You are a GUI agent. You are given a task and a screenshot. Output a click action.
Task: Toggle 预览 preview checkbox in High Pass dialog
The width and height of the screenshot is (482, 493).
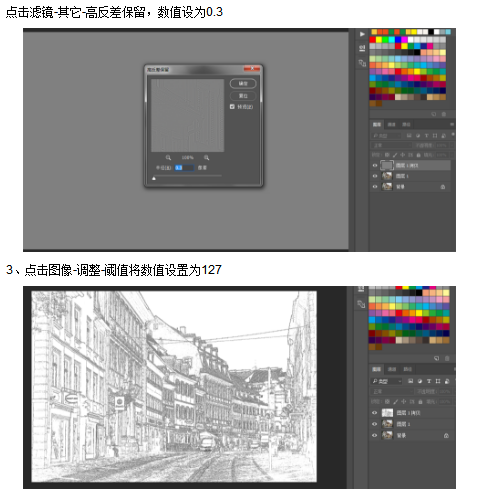click(x=232, y=107)
